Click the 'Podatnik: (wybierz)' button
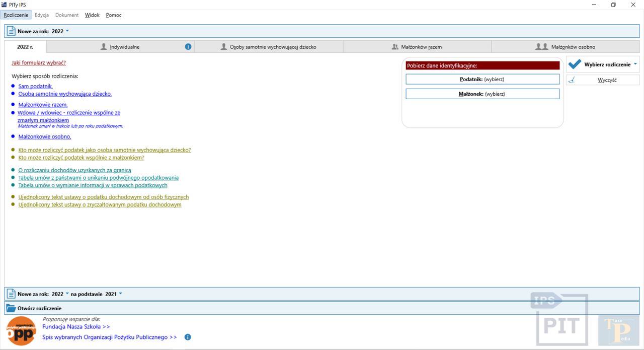Image resolution: width=644 pixels, height=350 pixels. [482, 79]
